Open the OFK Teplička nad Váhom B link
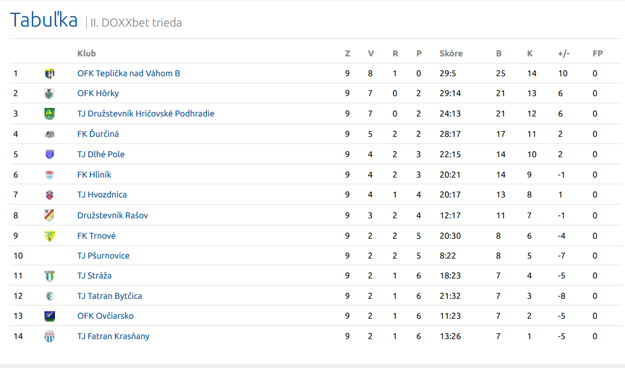The height and width of the screenshot is (368, 625). click(129, 73)
